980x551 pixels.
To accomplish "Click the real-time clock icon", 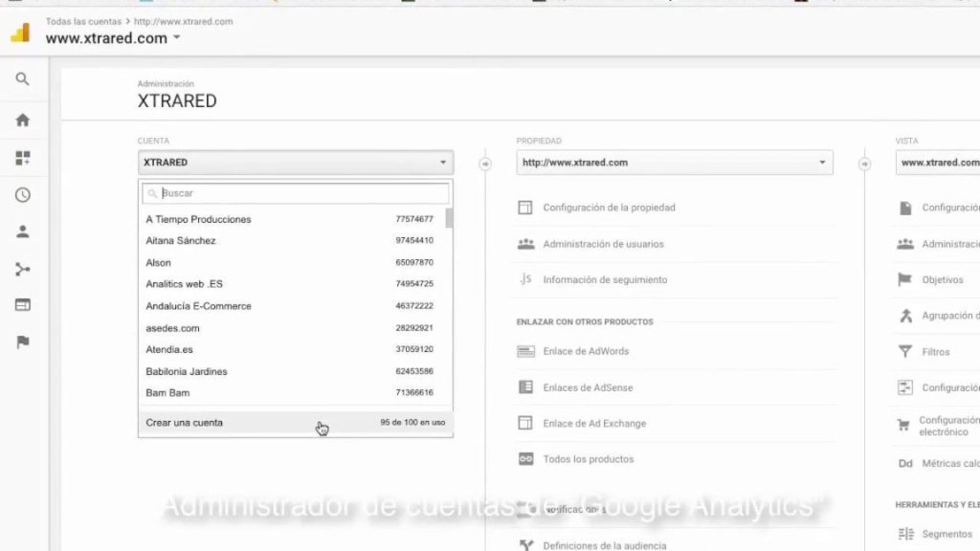I will pyautogui.click(x=22, y=194).
